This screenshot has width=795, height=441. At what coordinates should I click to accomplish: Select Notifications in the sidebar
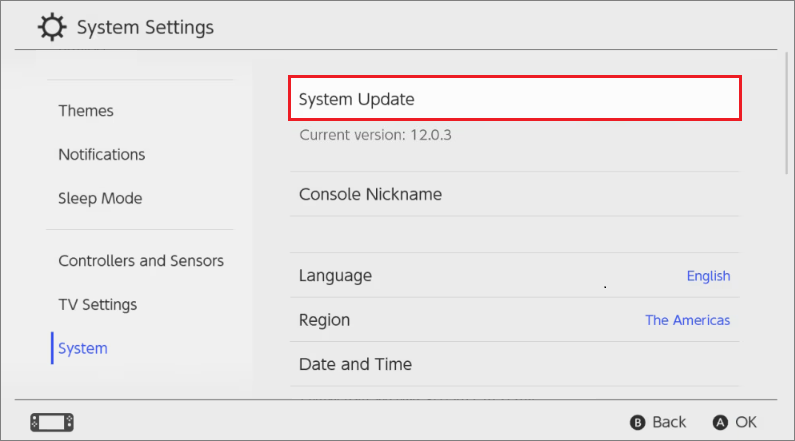pos(102,155)
